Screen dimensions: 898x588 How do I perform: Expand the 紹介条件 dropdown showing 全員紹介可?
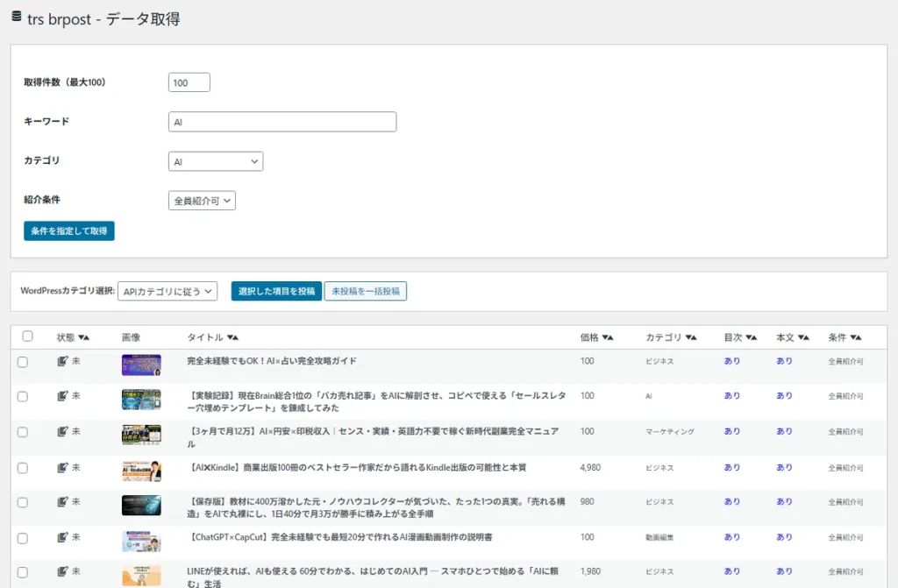point(202,201)
